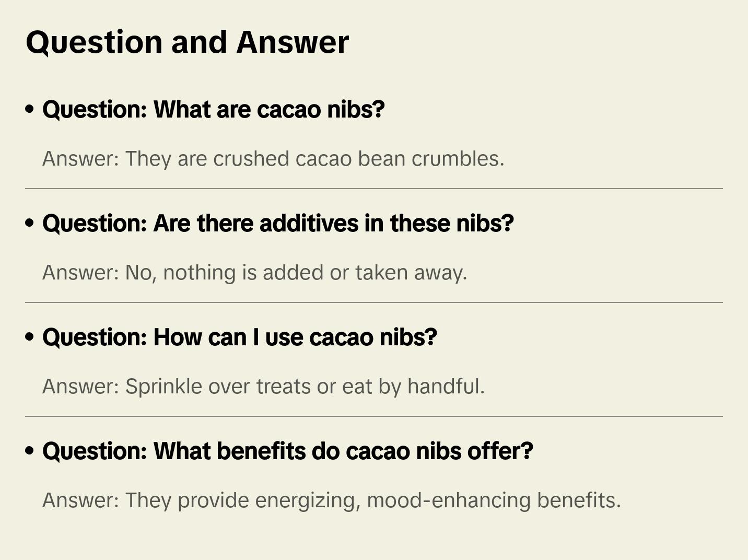The height and width of the screenshot is (560, 748).
Task: Select the 'crushed cacao bean crumbles' answer
Action: [273, 159]
